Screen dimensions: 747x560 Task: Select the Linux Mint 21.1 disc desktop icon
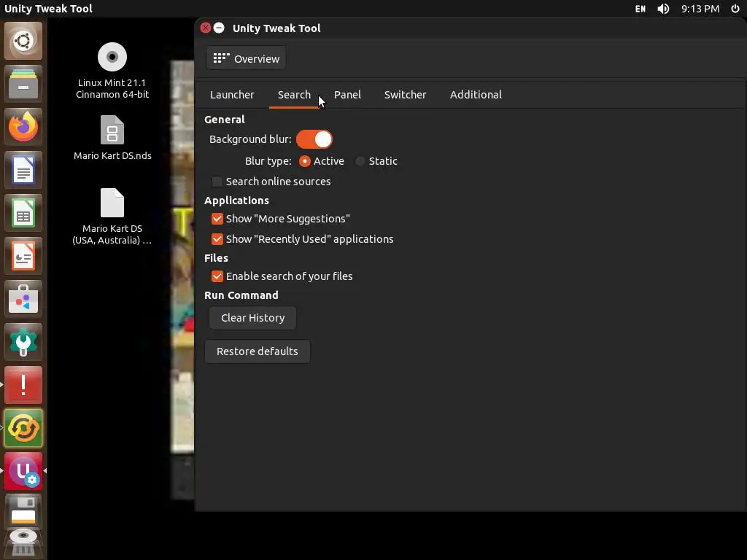click(112, 71)
